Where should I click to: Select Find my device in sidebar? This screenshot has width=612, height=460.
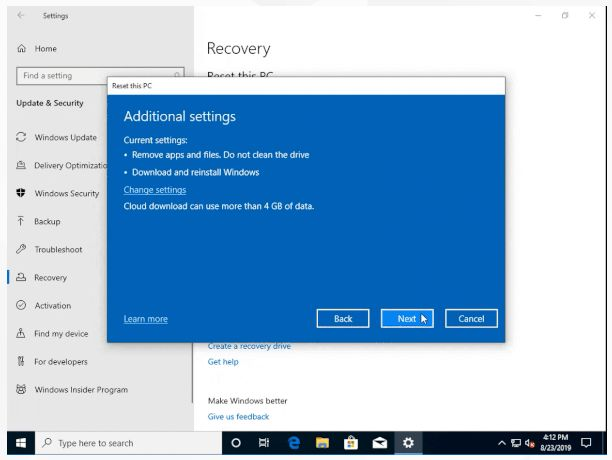click(61, 334)
